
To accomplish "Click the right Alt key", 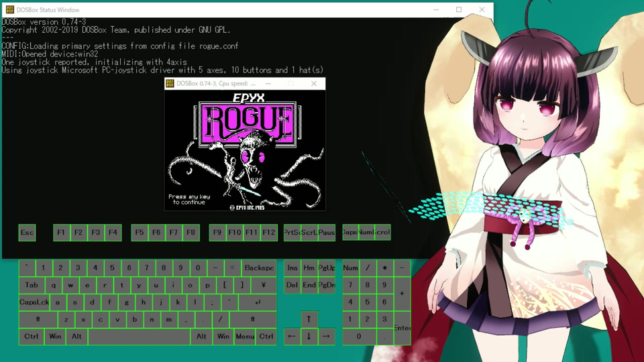I will pos(202,337).
